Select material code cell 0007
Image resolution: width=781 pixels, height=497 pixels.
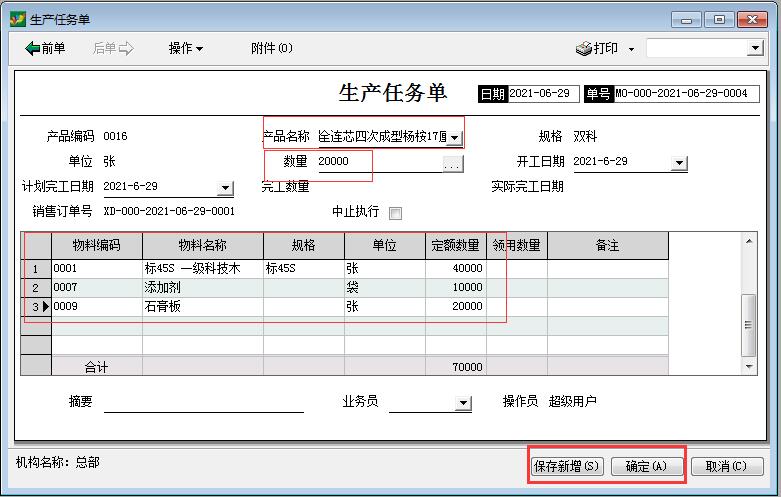click(x=97, y=288)
